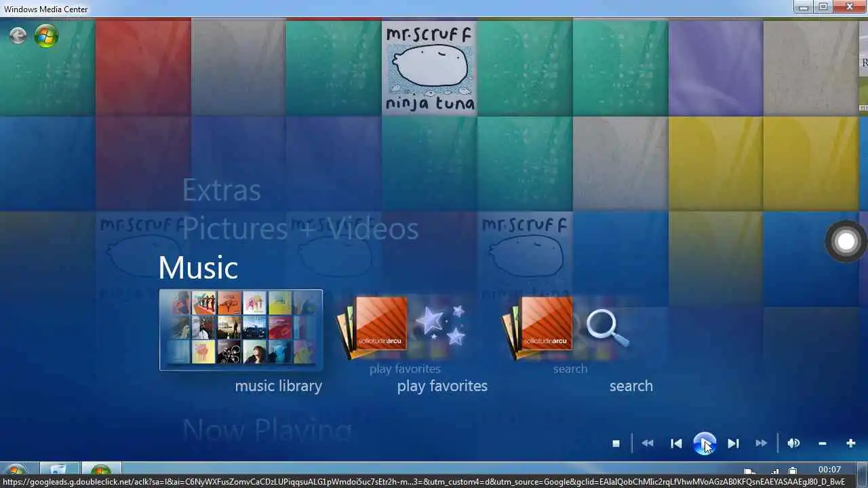
Task: Click the bright 'search' label
Action: point(631,386)
